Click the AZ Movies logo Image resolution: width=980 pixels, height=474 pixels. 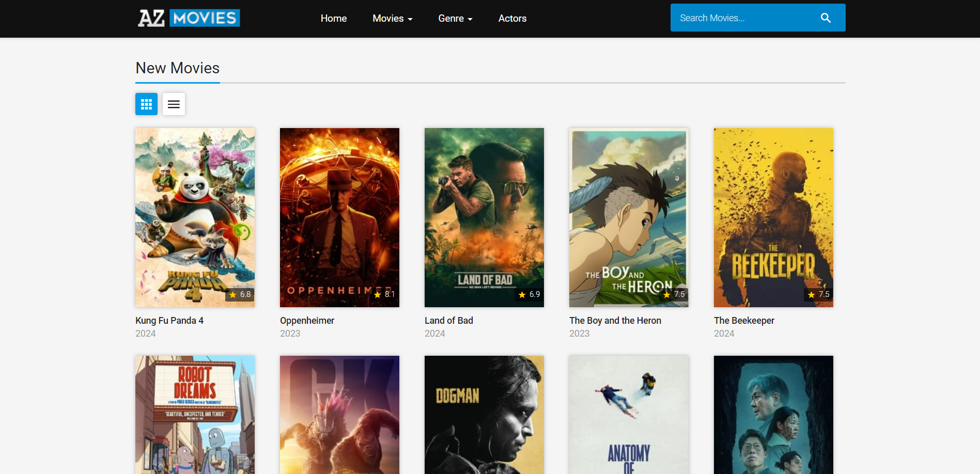[188, 18]
